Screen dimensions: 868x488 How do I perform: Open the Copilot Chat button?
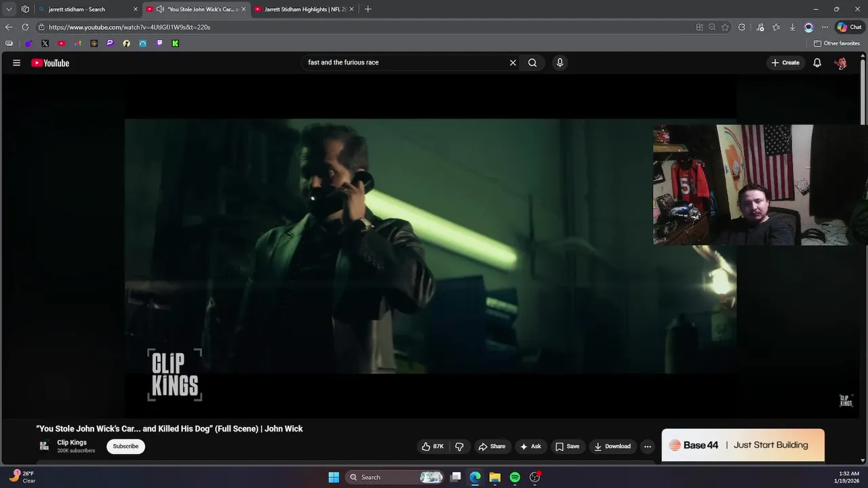849,27
